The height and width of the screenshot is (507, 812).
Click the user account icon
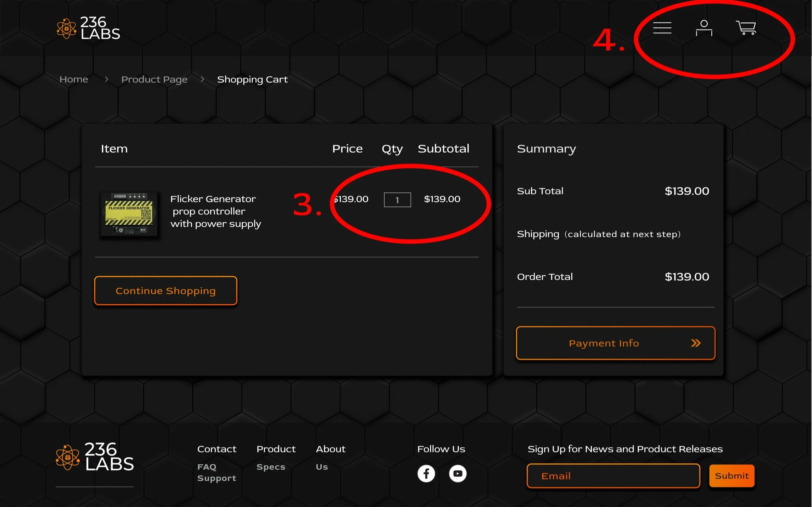[x=704, y=28]
